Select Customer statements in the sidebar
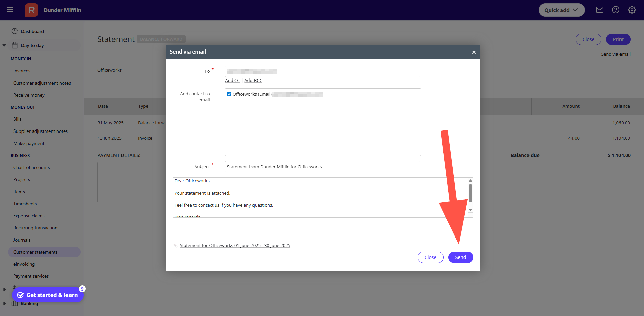This screenshot has width=644, height=316. point(44,252)
